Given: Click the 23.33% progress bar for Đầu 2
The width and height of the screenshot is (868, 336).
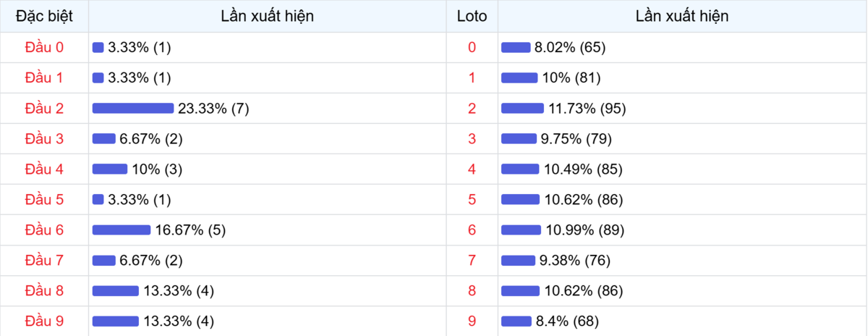Looking at the screenshot, I should point(133,109).
